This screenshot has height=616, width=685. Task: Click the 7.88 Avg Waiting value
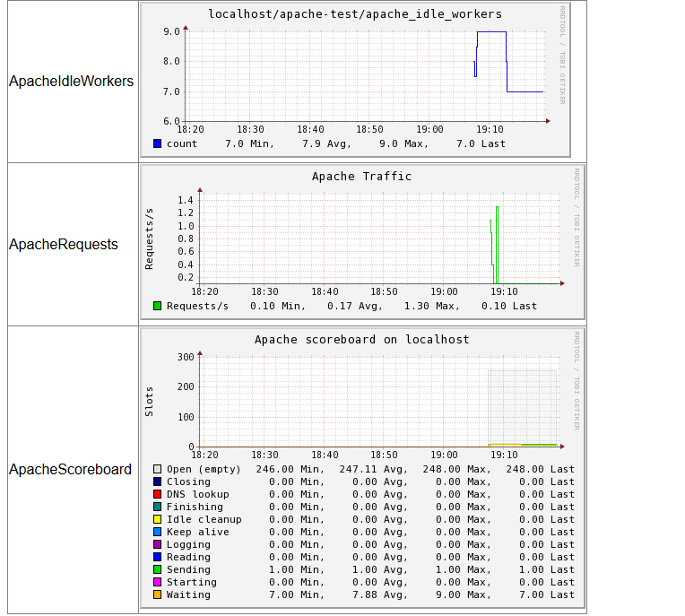[x=380, y=595]
